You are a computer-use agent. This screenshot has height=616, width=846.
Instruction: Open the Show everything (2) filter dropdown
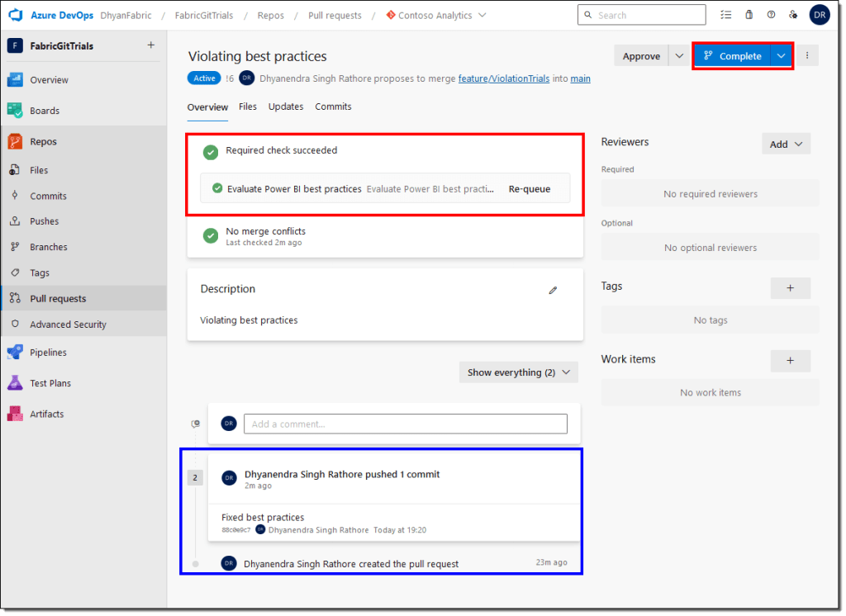click(x=518, y=372)
